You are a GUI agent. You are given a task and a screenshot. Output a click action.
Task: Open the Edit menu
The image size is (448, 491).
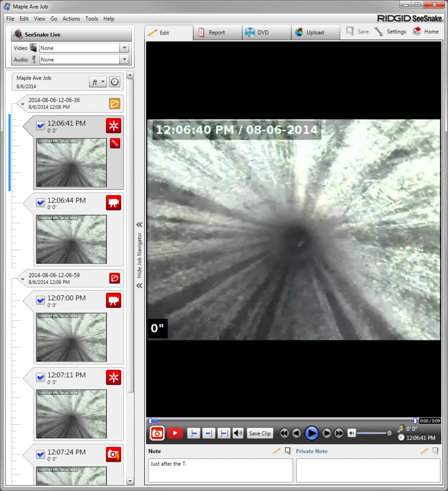[x=24, y=19]
